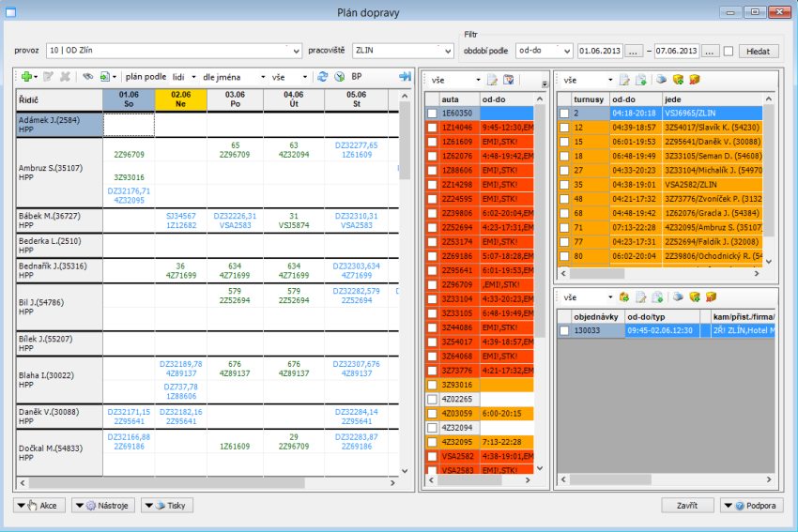Click the green plus add icon
This screenshot has width=798, height=532.
coord(25,77)
